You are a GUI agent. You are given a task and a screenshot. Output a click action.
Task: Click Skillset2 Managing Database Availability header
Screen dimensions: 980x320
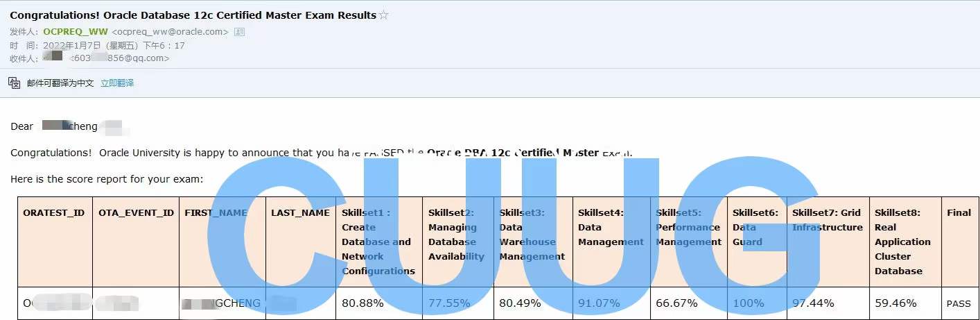(458, 242)
